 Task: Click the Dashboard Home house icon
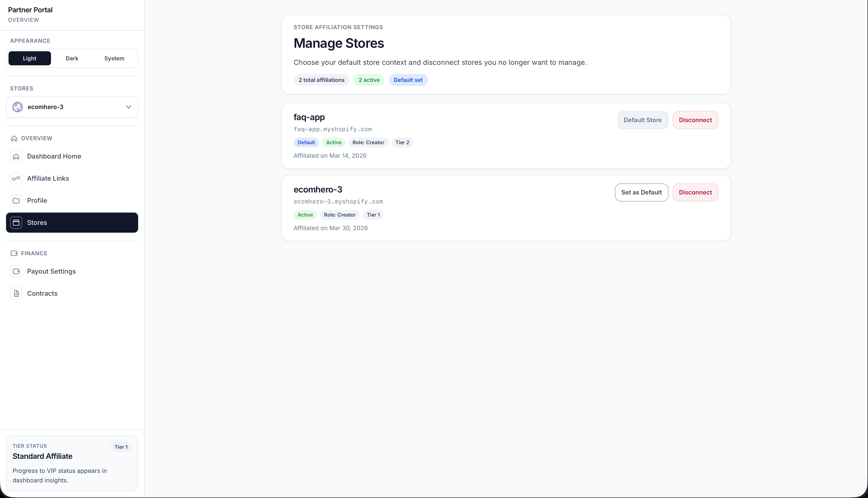click(x=16, y=156)
